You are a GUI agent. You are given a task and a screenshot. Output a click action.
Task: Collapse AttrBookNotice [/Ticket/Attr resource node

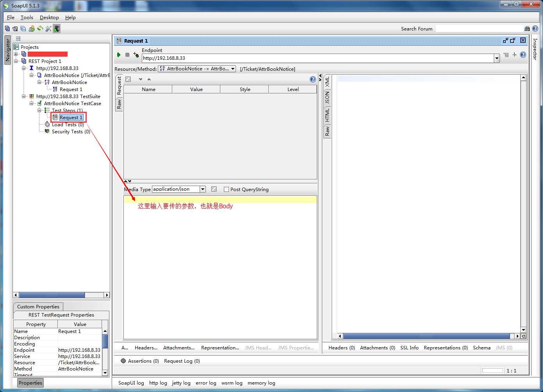[x=32, y=75]
